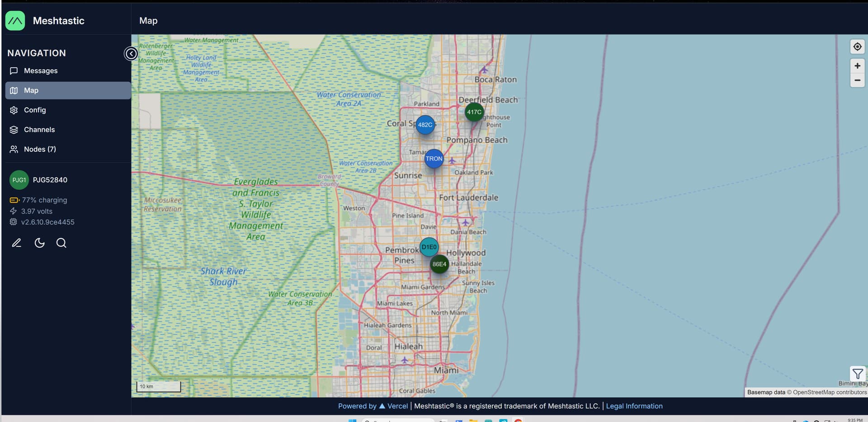Click the taskbar clock showing 9:35 PM
This screenshot has width=868, height=422.
[855, 420]
